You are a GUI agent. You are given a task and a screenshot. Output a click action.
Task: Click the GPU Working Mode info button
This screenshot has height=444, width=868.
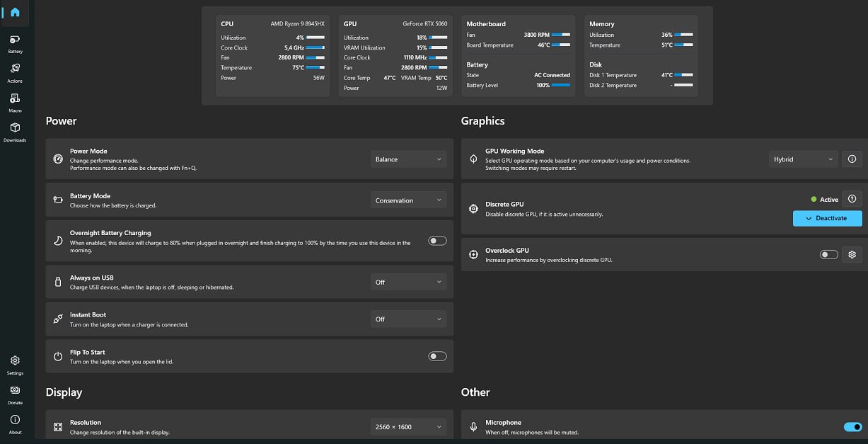coord(852,159)
